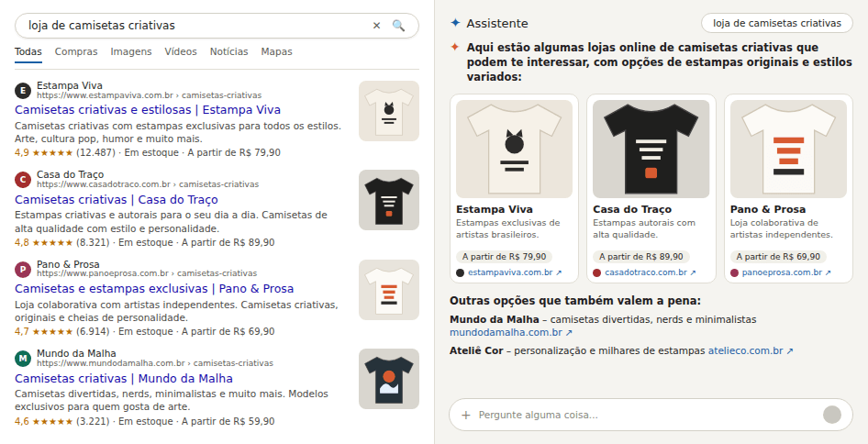Open 'Camisetas criativas | Casa do Traço' result
The height and width of the screenshot is (444, 868).
coord(117,199)
